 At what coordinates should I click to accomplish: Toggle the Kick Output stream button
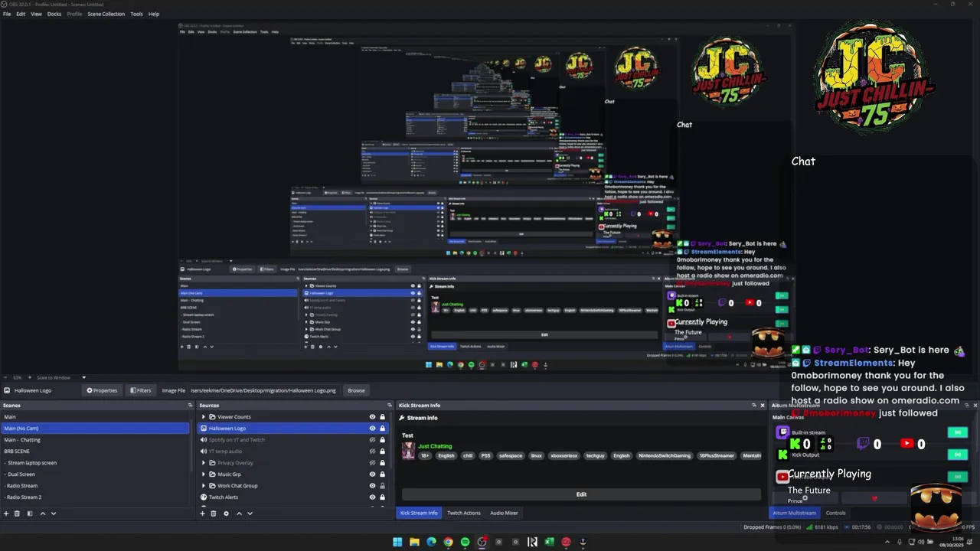[957, 454]
